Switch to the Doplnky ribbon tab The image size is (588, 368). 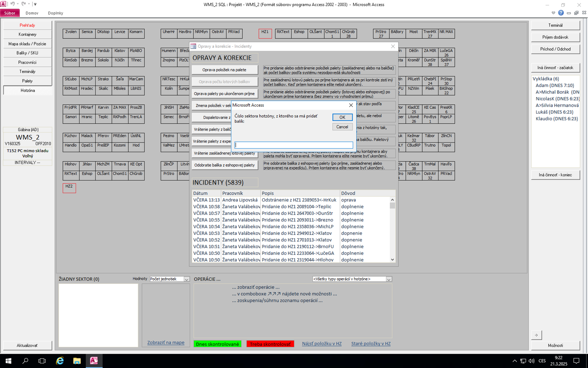[x=55, y=13]
